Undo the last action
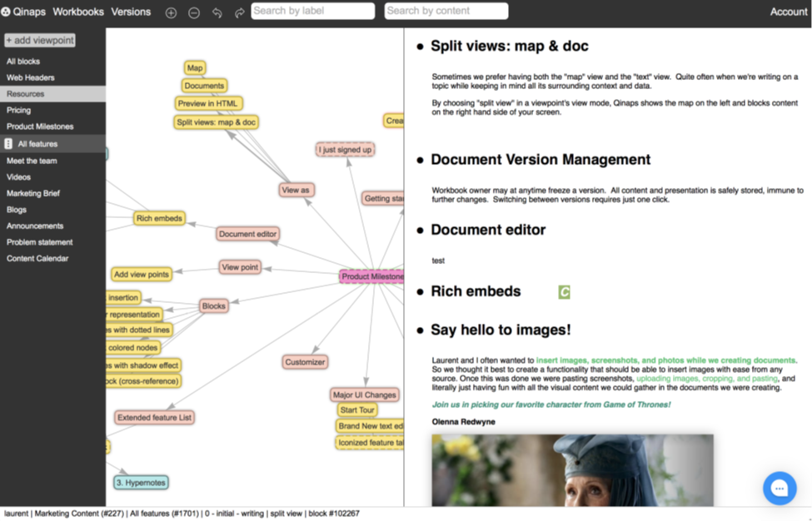Screen dimensions: 812x521 (x=217, y=13)
